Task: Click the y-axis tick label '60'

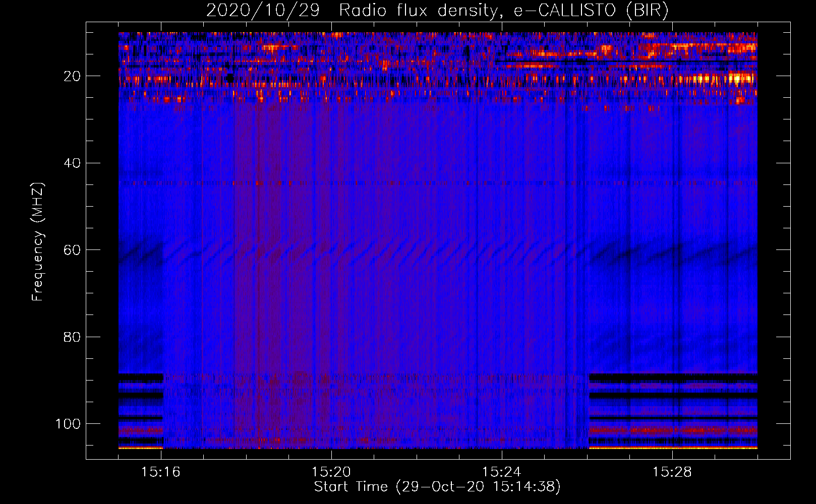Action: click(72, 250)
